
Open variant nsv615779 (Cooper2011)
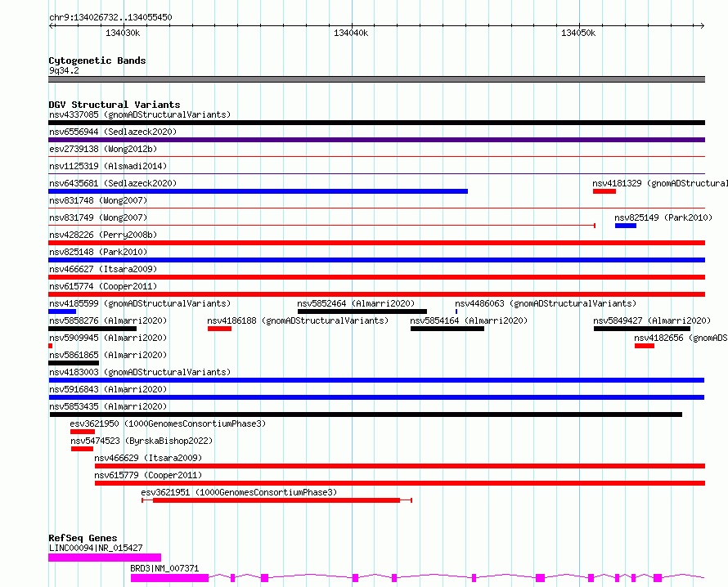(x=148, y=475)
